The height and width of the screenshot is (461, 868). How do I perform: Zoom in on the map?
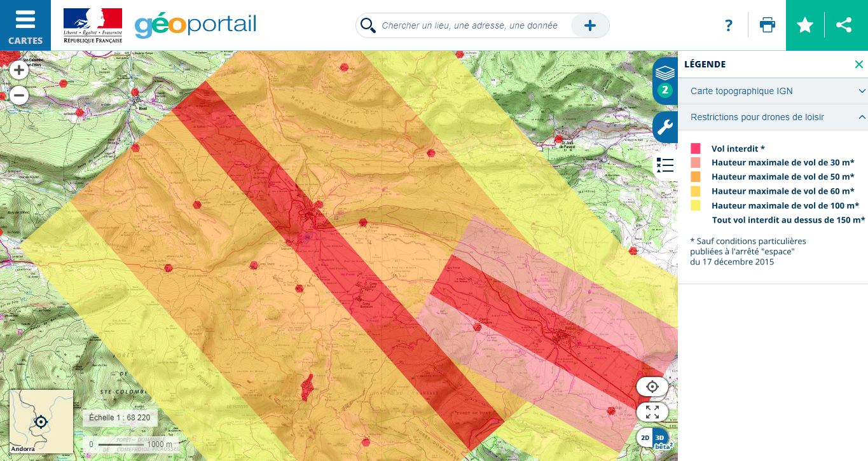point(19,70)
